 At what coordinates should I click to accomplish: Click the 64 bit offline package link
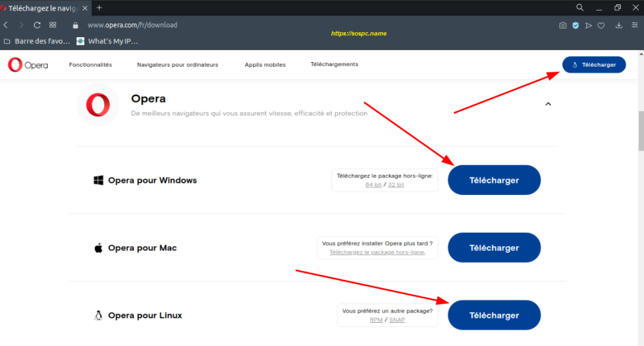[x=374, y=185]
